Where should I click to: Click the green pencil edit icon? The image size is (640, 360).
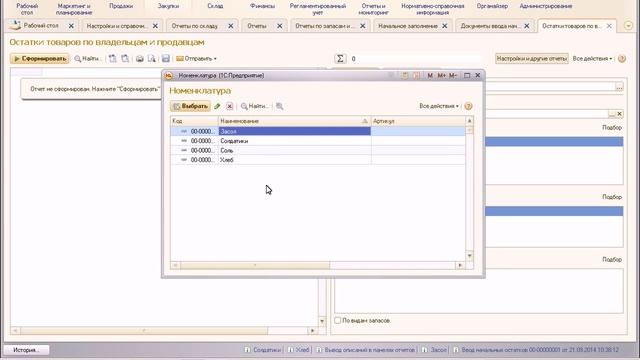coord(217,106)
